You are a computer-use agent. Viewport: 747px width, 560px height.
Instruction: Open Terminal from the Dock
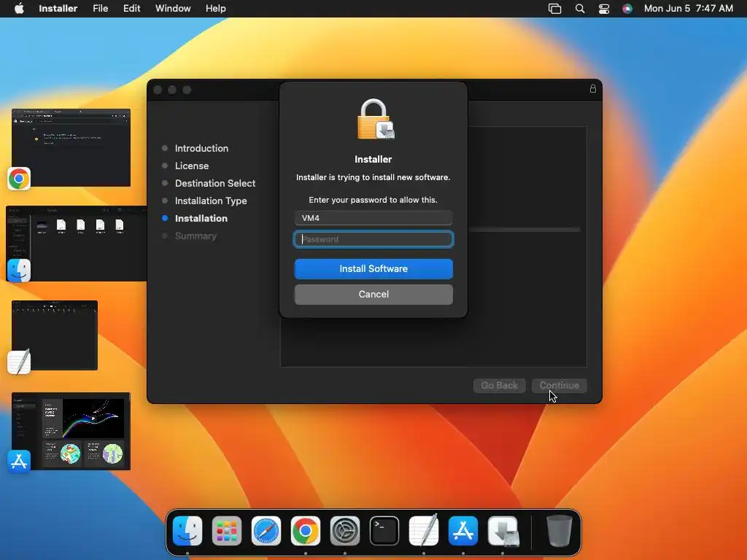click(x=384, y=531)
